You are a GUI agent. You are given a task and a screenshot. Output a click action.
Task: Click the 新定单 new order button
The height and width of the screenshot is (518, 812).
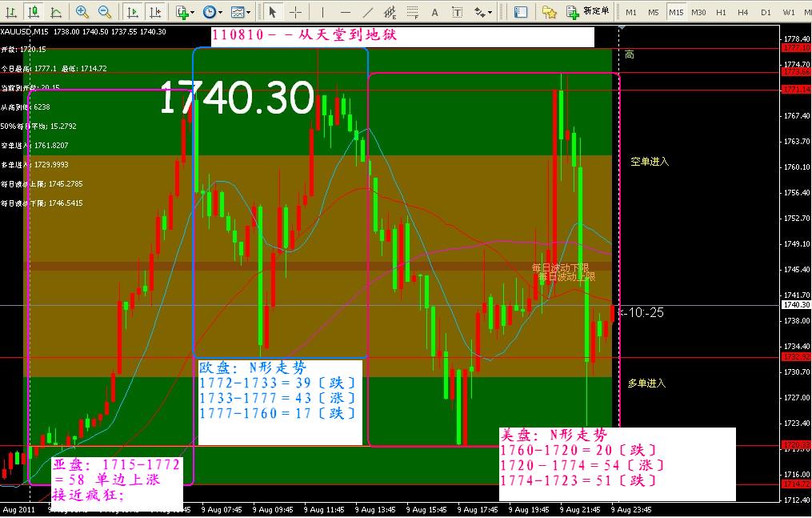click(x=588, y=12)
